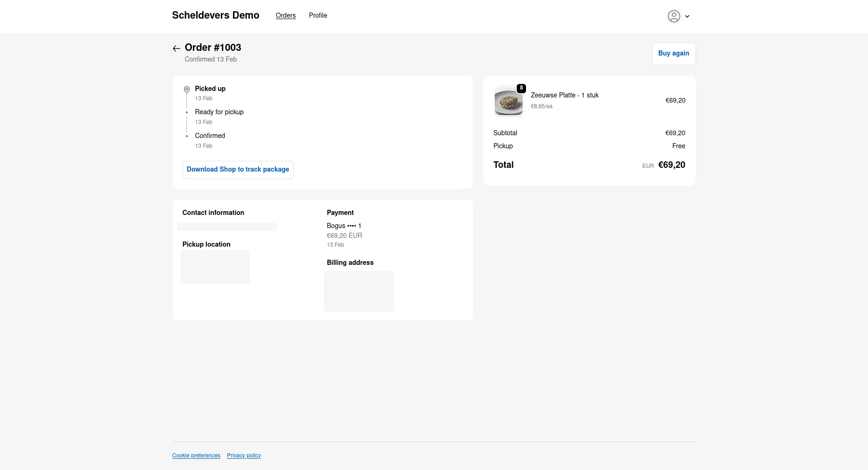Expand the account menu chevron
Viewport: 868px width, 470px height.
click(687, 16)
